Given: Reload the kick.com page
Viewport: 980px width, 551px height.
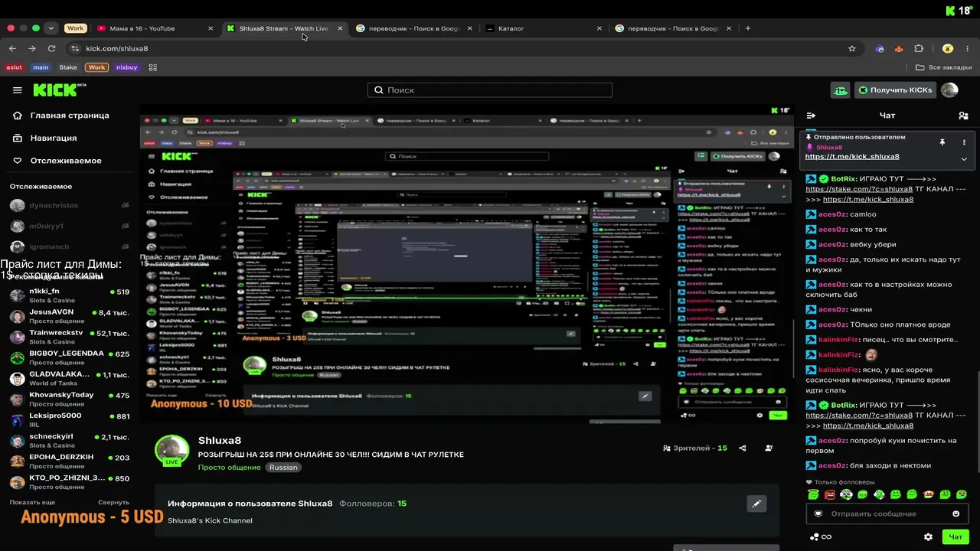Looking at the screenshot, I should pyautogui.click(x=51, y=48).
